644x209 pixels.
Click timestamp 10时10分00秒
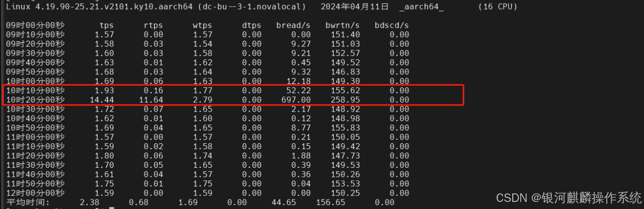tap(35, 90)
